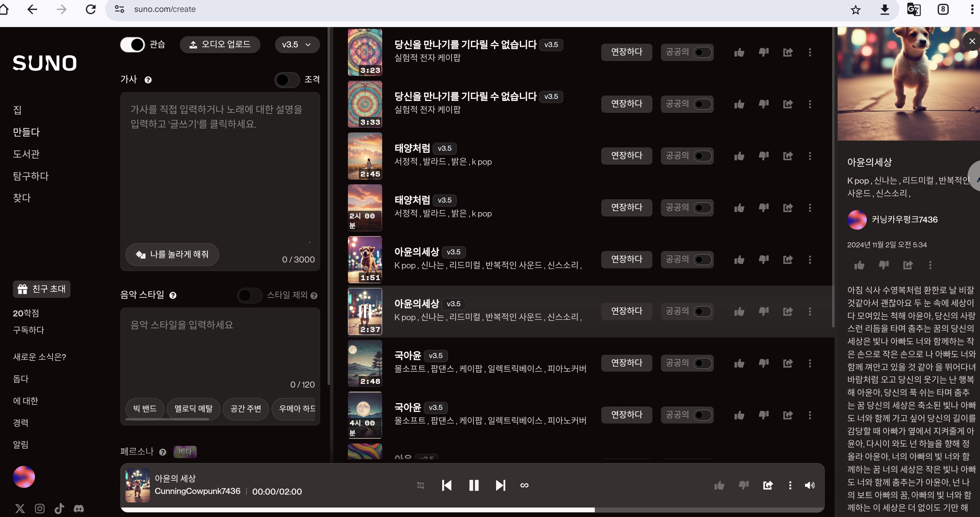Thumbs up first 당신을 만나기를 song

point(739,53)
